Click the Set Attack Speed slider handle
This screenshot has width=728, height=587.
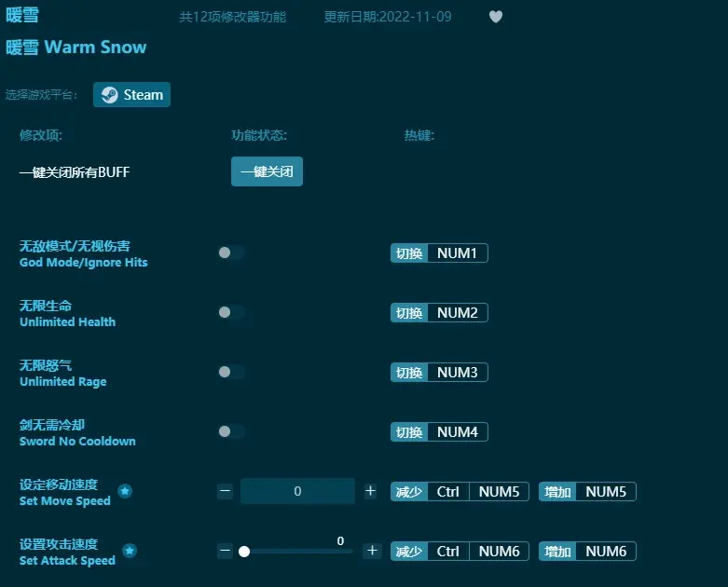coord(244,552)
